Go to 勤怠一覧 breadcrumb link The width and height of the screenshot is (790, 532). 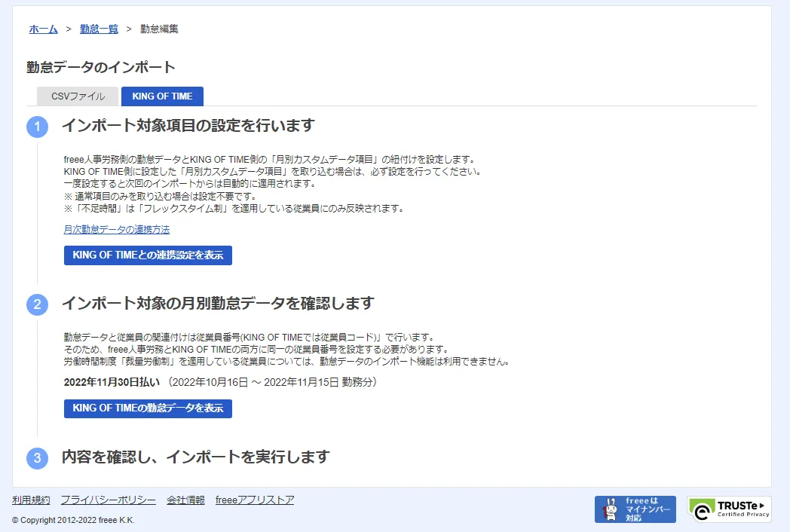99,29
